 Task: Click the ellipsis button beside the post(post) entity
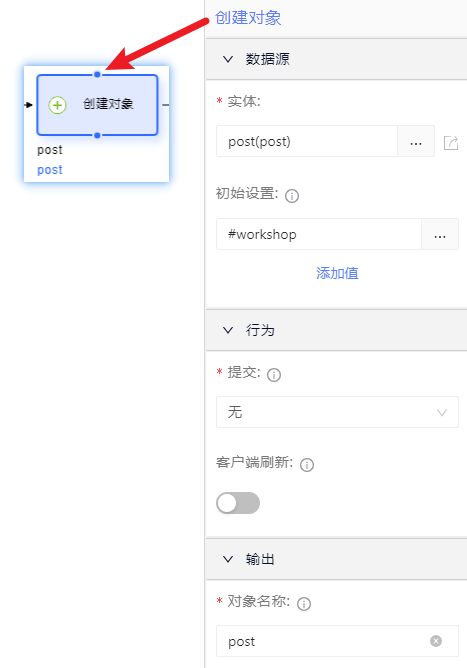416,141
